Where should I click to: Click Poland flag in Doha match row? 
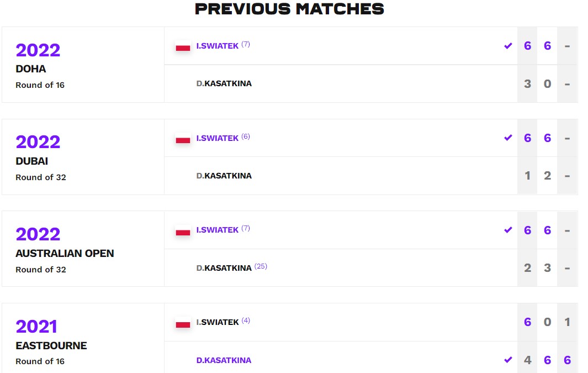pos(183,48)
